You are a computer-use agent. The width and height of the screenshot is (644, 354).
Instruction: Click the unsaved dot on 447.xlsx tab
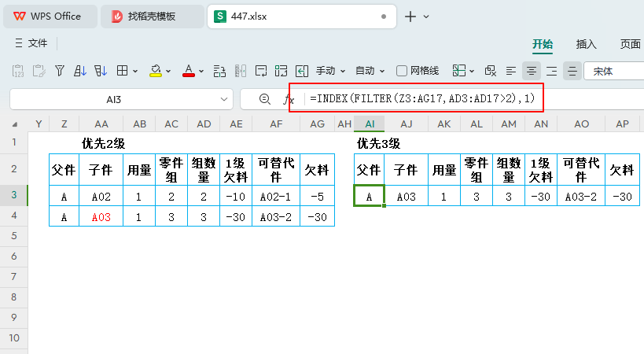coord(384,17)
